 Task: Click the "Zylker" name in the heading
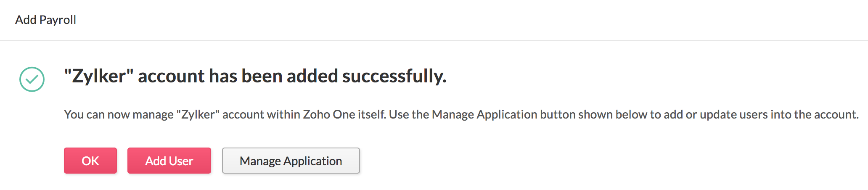(x=99, y=76)
